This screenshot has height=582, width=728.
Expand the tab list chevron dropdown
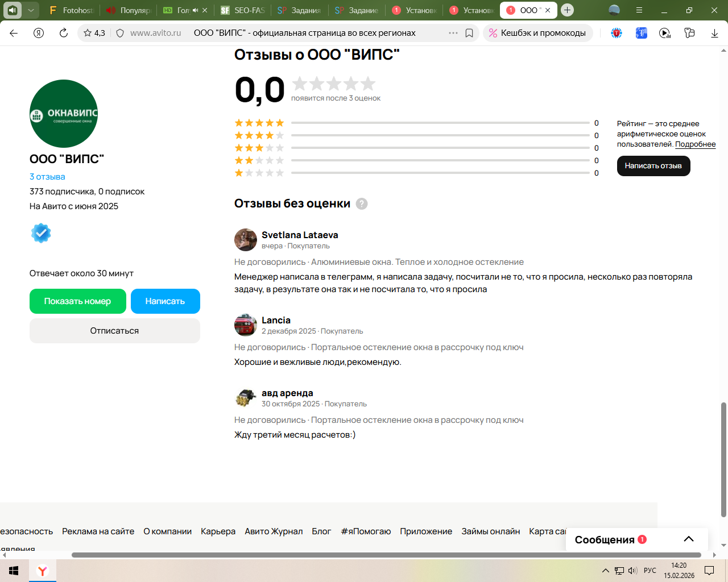31,10
